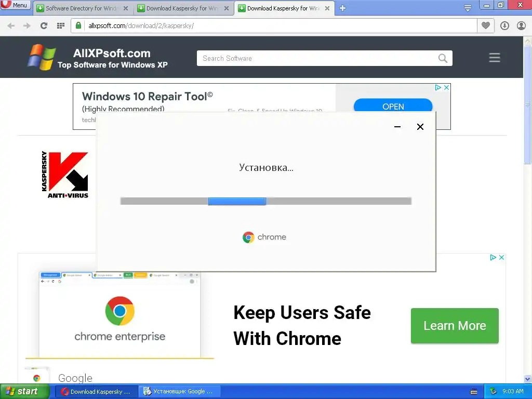Minimize the Chrome installer dialog
Screen dimensions: 532x399
(x=397, y=127)
